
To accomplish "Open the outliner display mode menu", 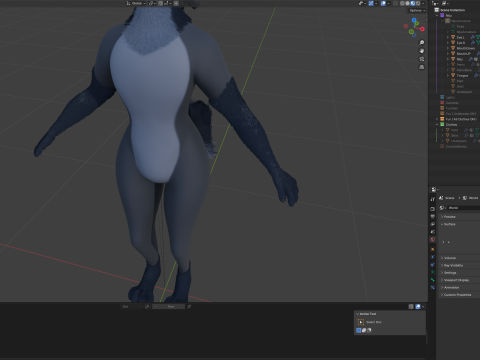I will coord(445,3).
